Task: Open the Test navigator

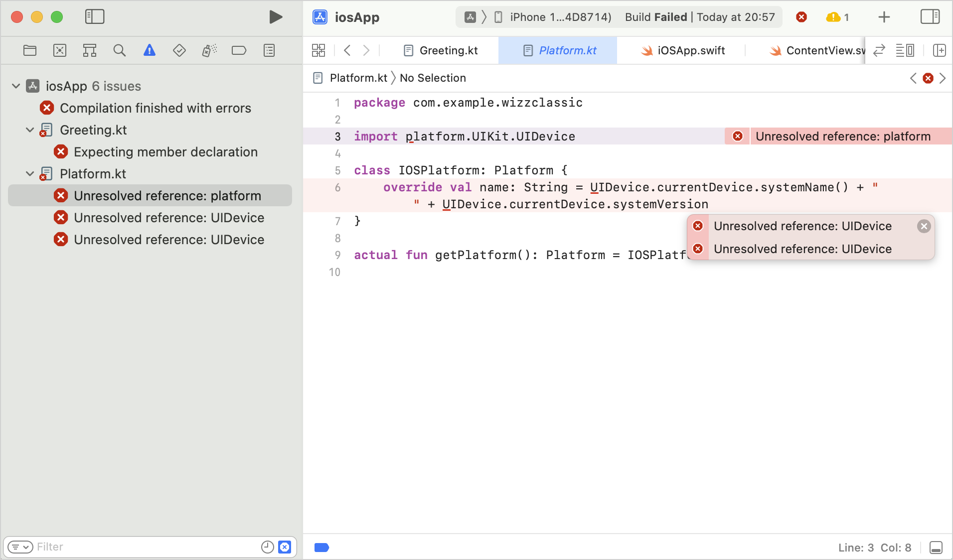Action: tap(179, 50)
